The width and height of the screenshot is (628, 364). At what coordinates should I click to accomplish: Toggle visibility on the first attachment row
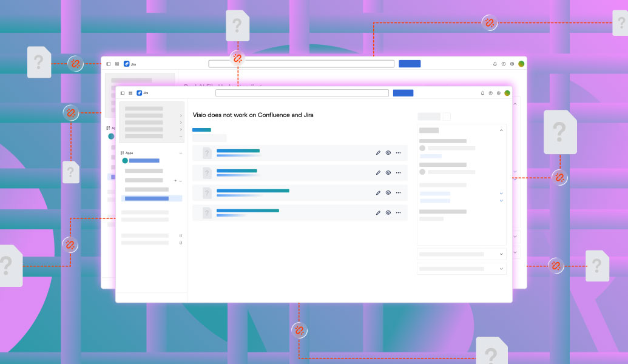(x=388, y=153)
